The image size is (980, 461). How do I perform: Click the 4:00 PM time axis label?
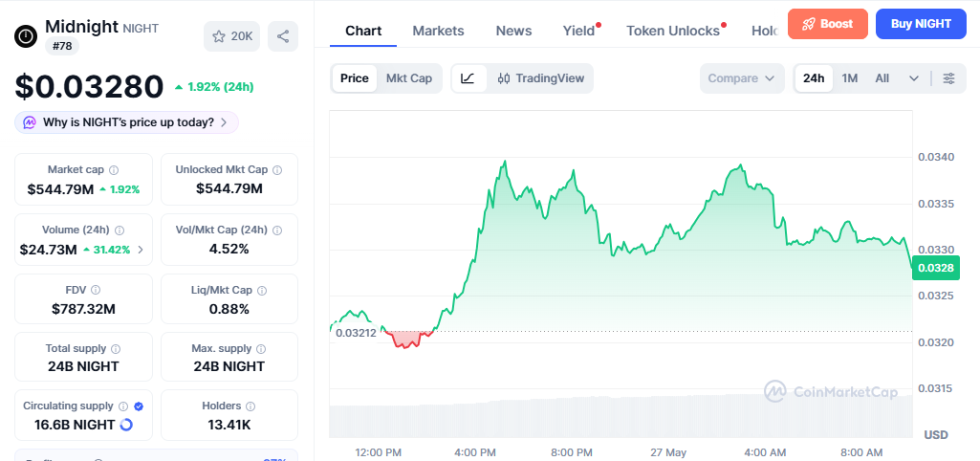pyautogui.click(x=474, y=452)
